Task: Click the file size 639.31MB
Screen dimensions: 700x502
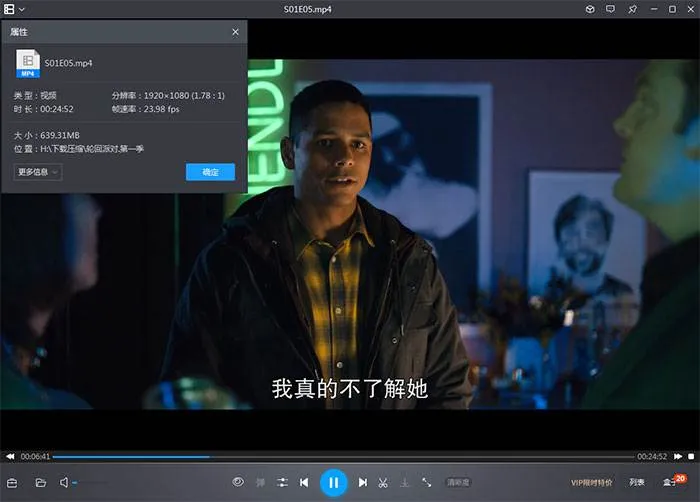Action: coord(60,135)
